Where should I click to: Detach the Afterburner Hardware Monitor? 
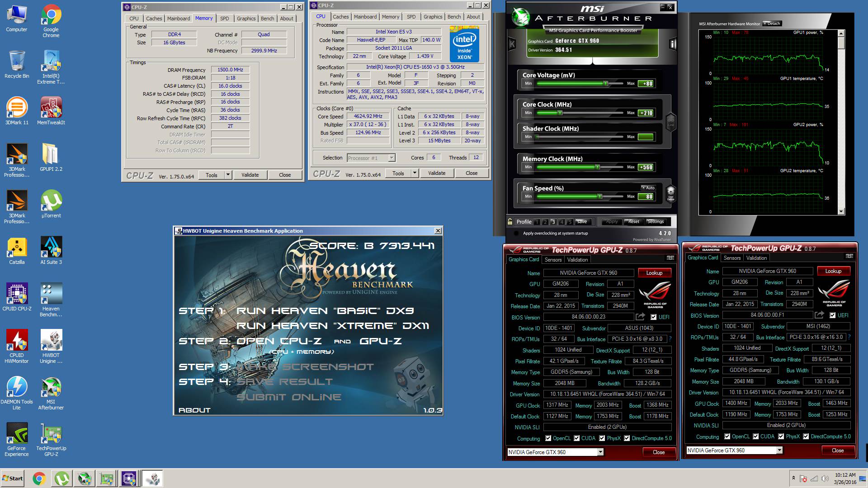point(772,23)
